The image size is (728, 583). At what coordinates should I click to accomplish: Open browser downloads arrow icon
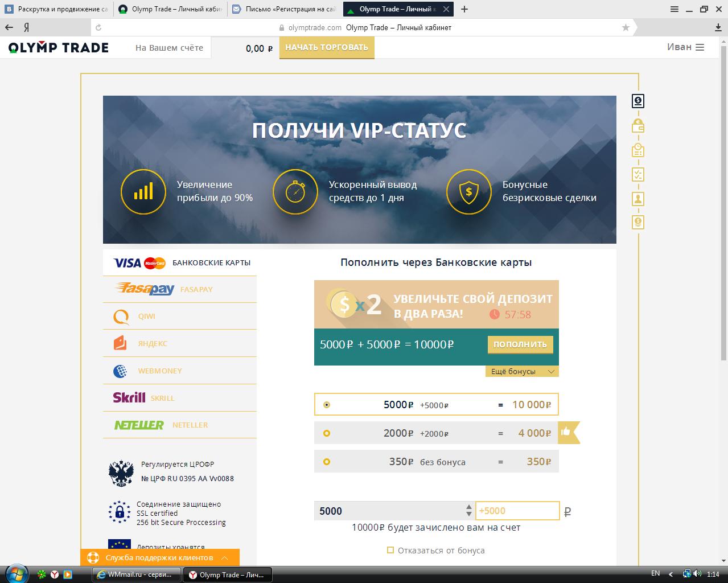[718, 27]
